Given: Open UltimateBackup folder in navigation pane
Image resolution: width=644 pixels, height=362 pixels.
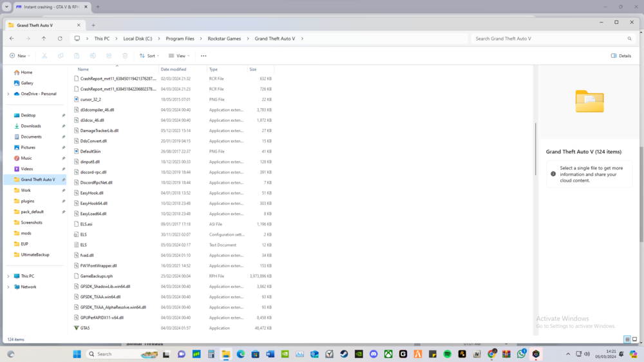Looking at the screenshot, I should [35, 255].
